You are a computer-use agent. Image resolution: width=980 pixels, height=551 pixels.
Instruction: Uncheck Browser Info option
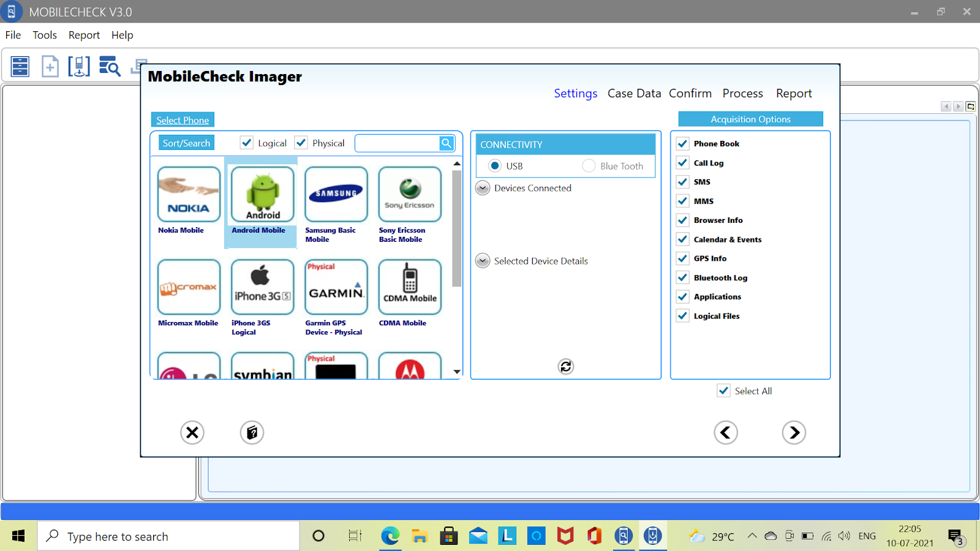point(682,220)
